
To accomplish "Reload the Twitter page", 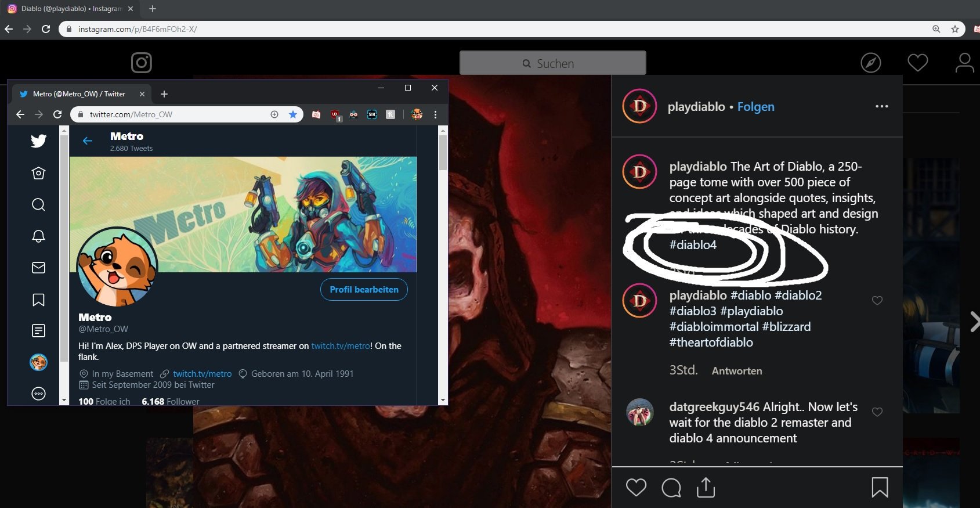I will click(x=57, y=114).
